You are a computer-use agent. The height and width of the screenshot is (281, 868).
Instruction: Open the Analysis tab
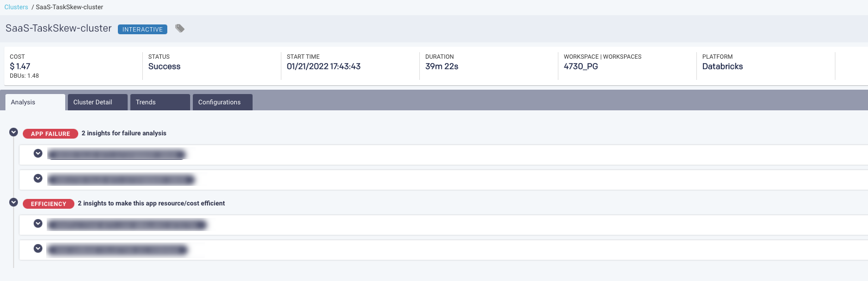[x=35, y=102]
